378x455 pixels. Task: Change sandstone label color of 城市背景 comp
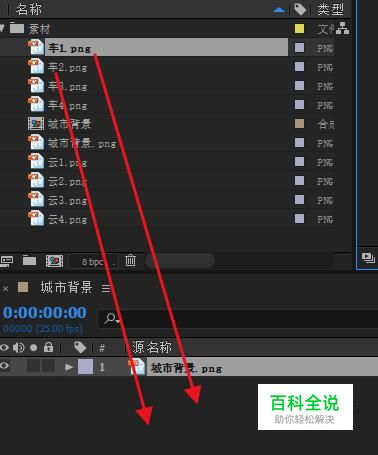tap(299, 124)
